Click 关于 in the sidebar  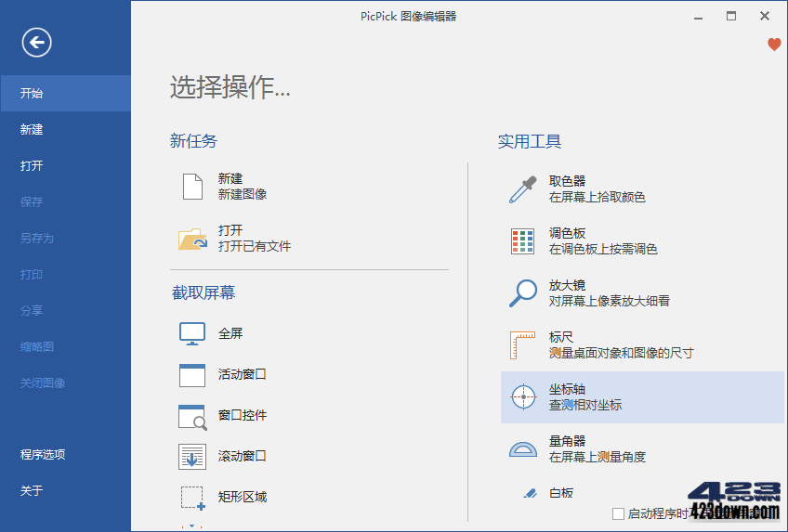point(32,491)
